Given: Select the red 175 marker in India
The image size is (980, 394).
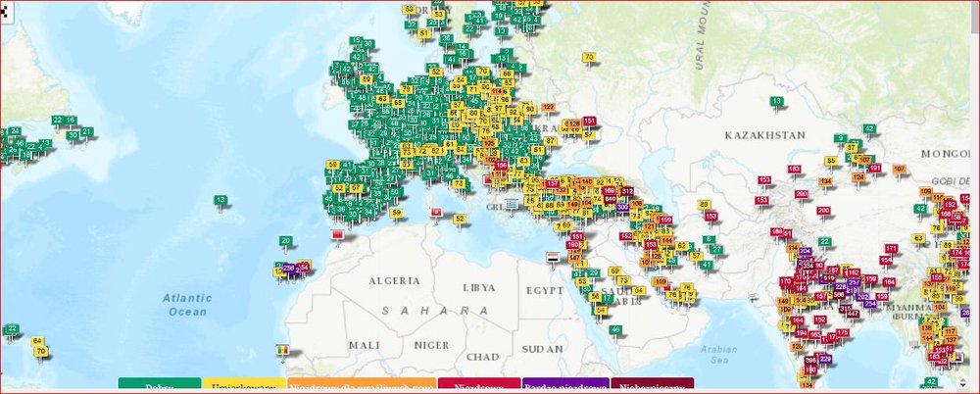Looking at the screenshot, I should [x=843, y=332].
